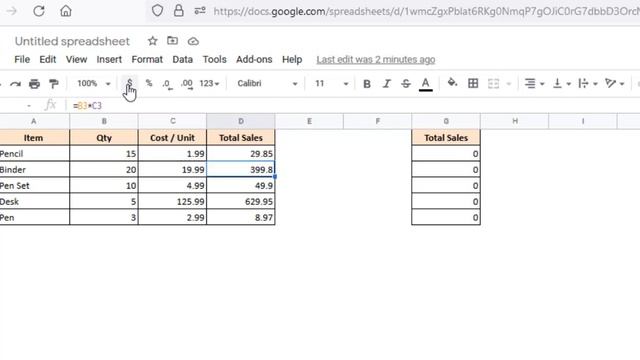640x360 pixels.
Task: Open 'Last edit was 2 minutes ago' history
Action: [x=376, y=60]
